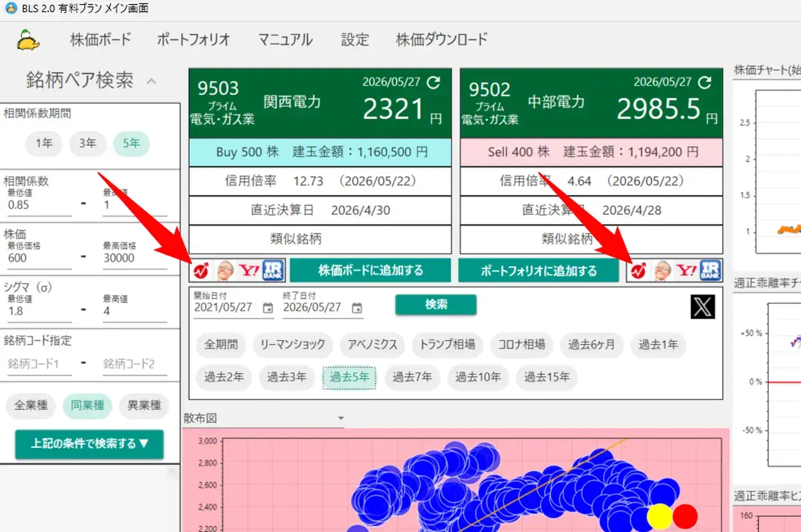Select 同業種 industry filter
The width and height of the screenshot is (801, 532).
coord(87,405)
